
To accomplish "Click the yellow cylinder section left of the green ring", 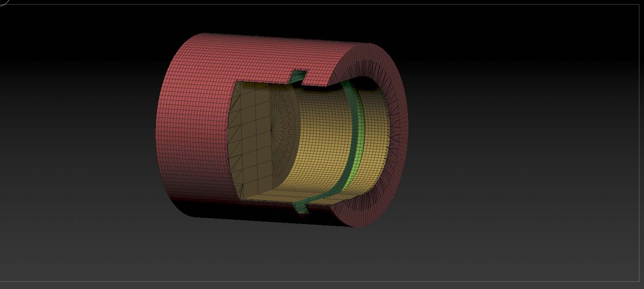I will 320,139.
